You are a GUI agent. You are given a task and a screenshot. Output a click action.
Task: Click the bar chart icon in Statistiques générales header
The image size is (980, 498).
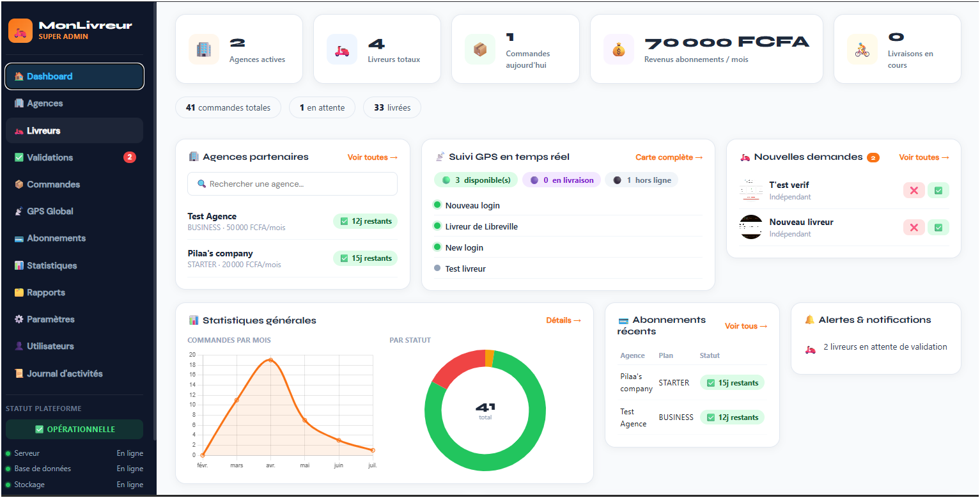pyautogui.click(x=194, y=320)
